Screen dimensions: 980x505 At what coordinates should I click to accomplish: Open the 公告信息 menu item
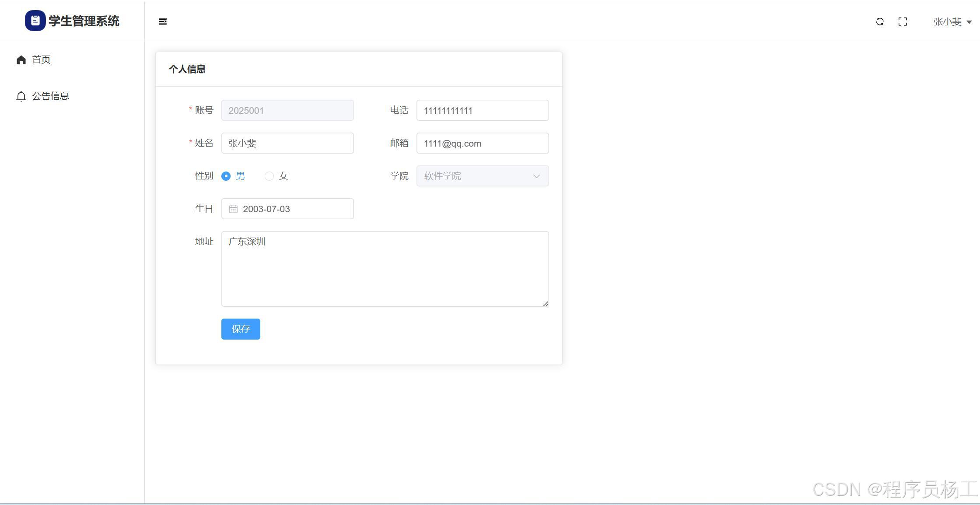(x=50, y=96)
